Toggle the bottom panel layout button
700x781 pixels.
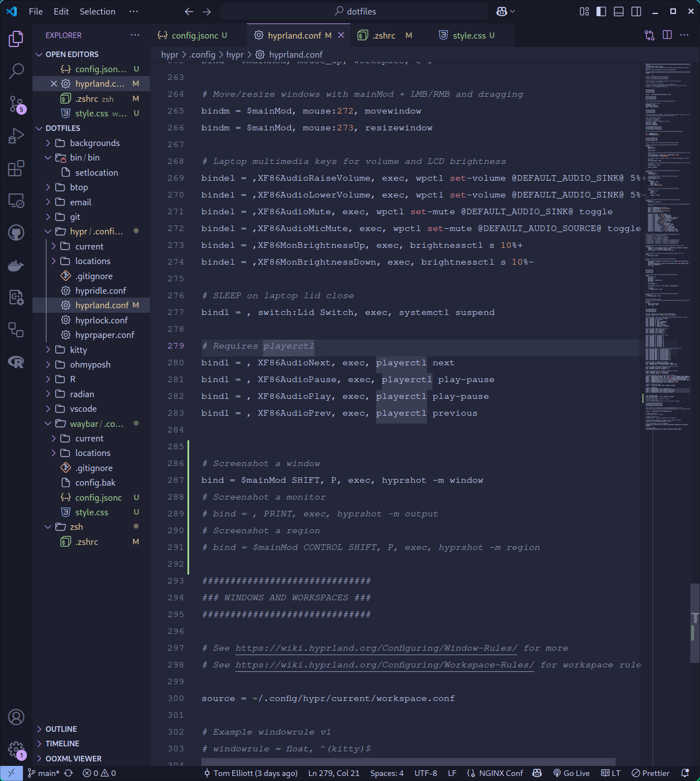(619, 12)
